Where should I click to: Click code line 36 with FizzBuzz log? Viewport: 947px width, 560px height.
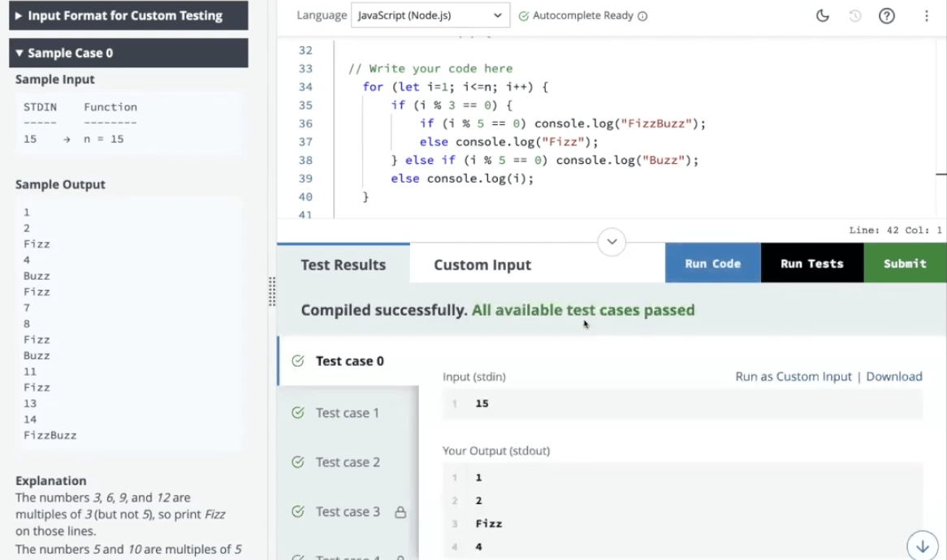click(562, 123)
